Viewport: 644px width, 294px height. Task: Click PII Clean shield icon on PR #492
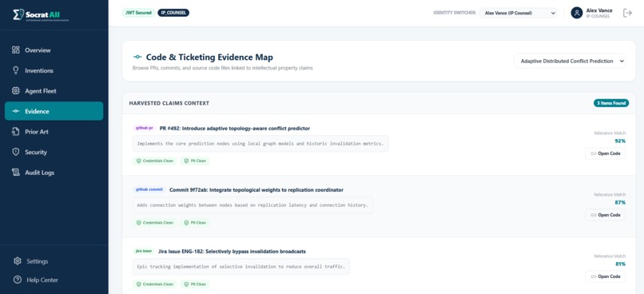tap(186, 161)
